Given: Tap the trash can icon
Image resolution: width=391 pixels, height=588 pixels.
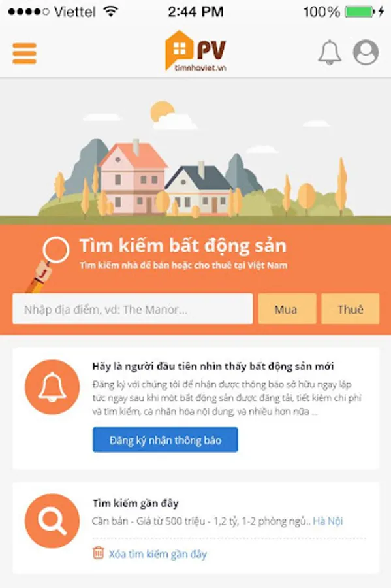Looking at the screenshot, I should tap(98, 553).
